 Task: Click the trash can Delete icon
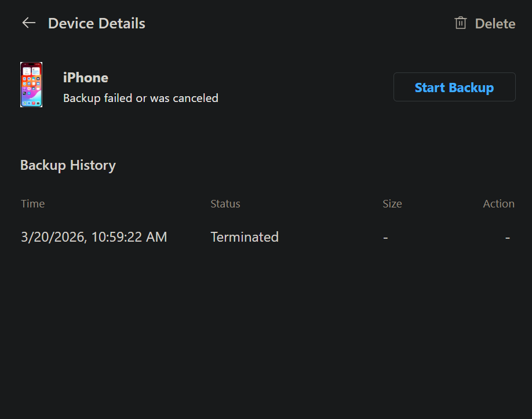pos(460,23)
